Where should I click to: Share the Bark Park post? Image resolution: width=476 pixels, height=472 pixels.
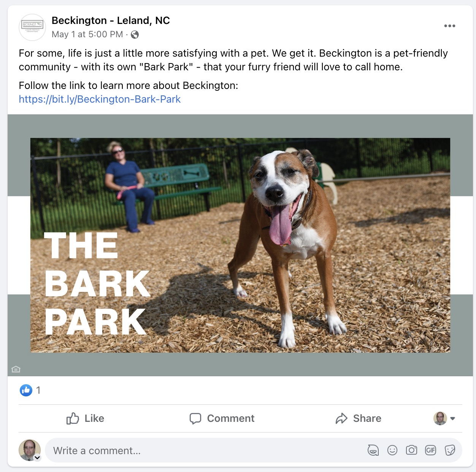tap(358, 418)
